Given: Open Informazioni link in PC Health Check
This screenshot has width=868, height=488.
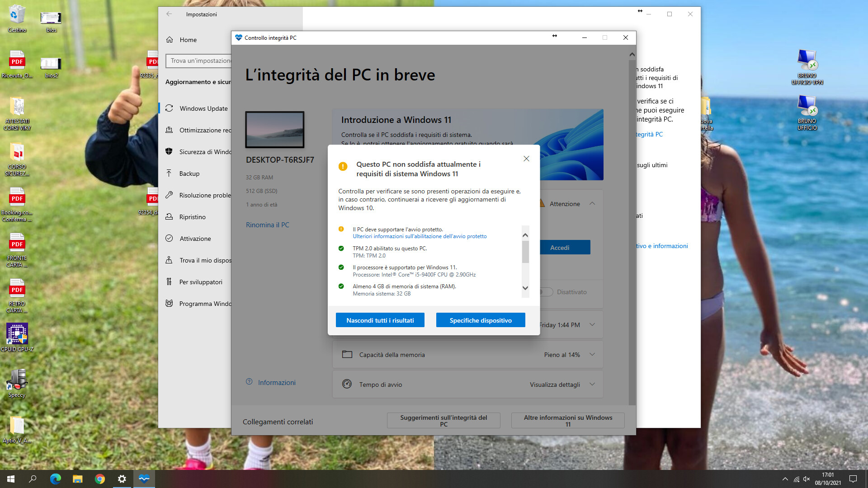Looking at the screenshot, I should point(277,382).
